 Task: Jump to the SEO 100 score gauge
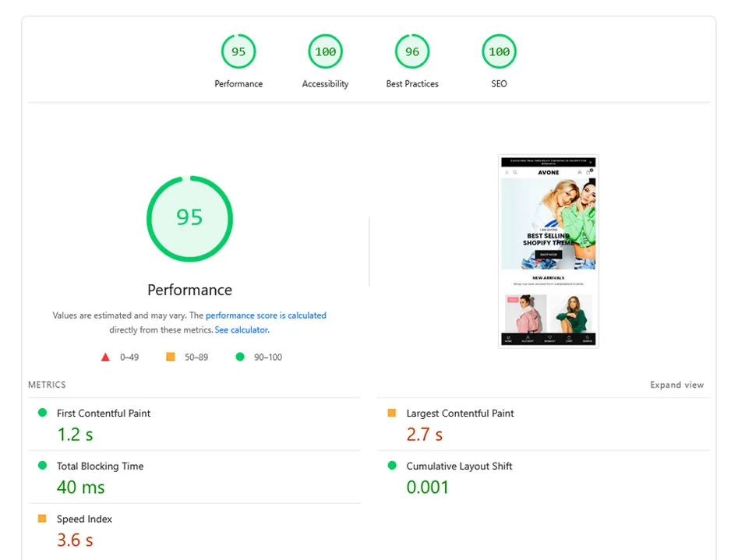point(499,52)
